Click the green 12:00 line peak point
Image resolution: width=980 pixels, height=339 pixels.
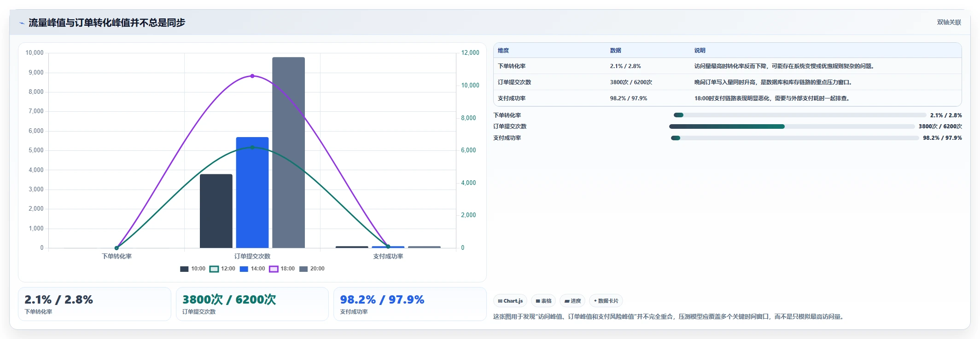point(252,147)
